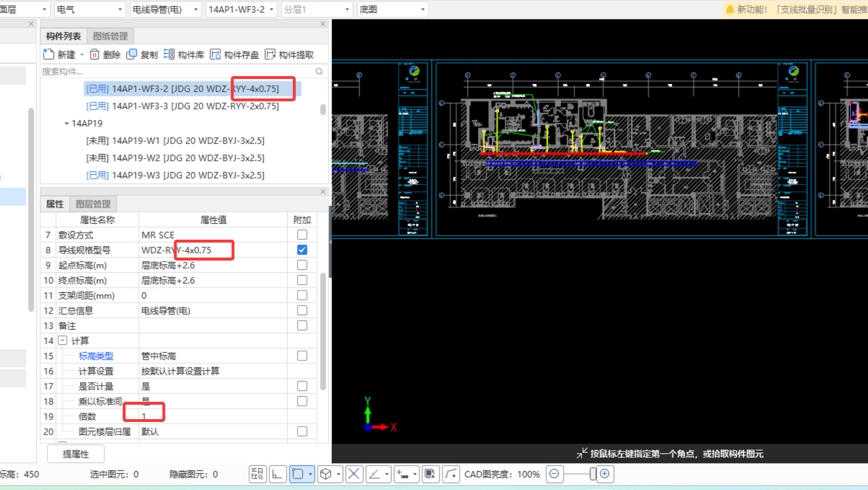Click the 搜索构件 search field
The height and width of the screenshot is (490, 868).
tap(178, 71)
